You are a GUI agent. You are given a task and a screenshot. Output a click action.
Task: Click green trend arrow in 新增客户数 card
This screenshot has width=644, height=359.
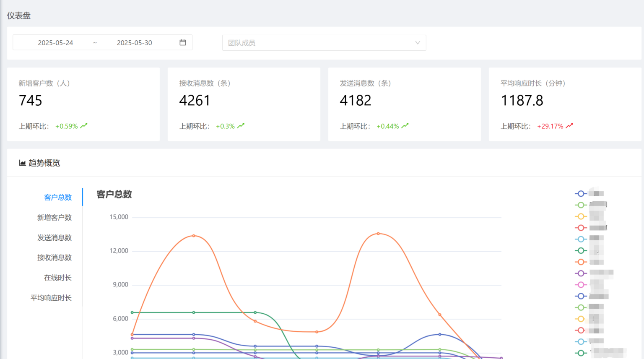pos(84,126)
